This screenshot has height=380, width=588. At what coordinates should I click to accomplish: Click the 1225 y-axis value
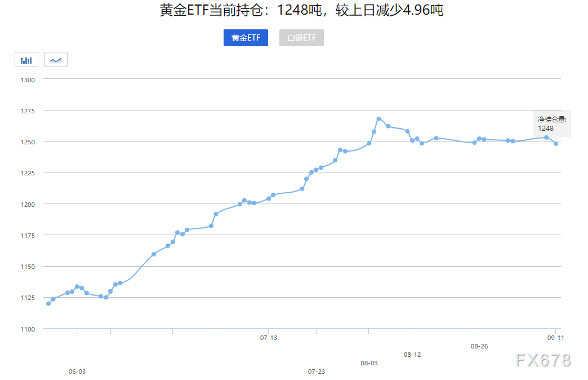pos(28,173)
